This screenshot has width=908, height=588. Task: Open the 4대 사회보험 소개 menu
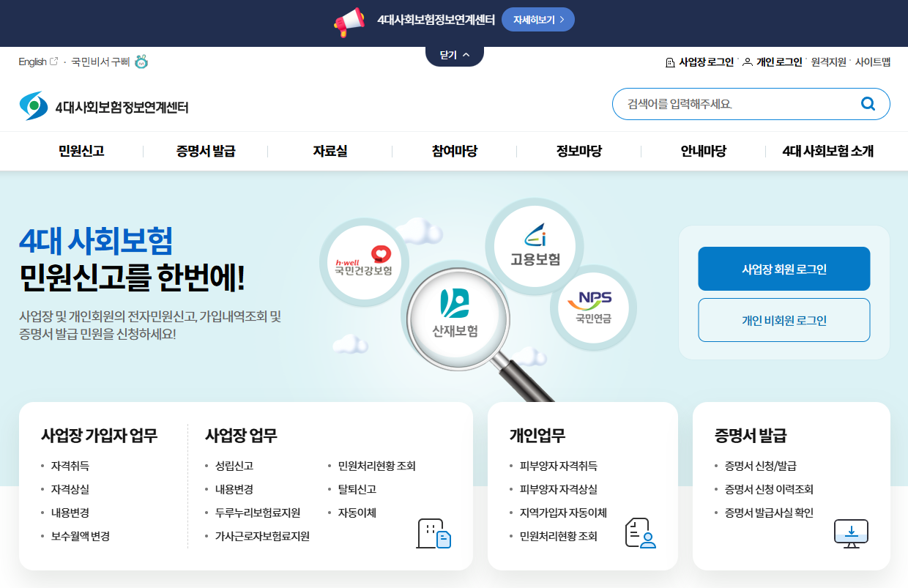point(828,151)
